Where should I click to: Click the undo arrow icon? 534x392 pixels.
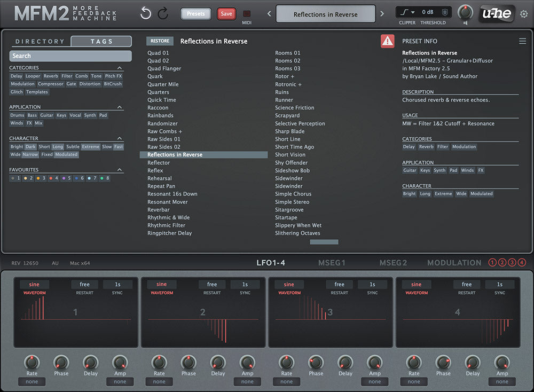point(145,14)
